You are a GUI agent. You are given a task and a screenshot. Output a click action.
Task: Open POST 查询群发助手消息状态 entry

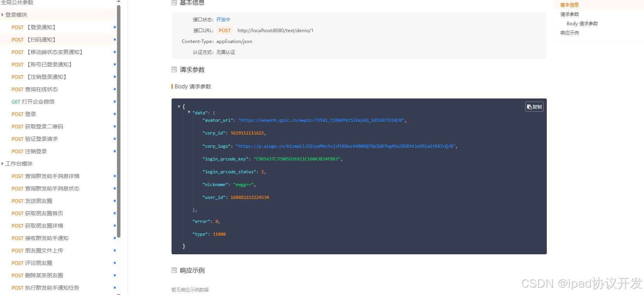coord(58,188)
